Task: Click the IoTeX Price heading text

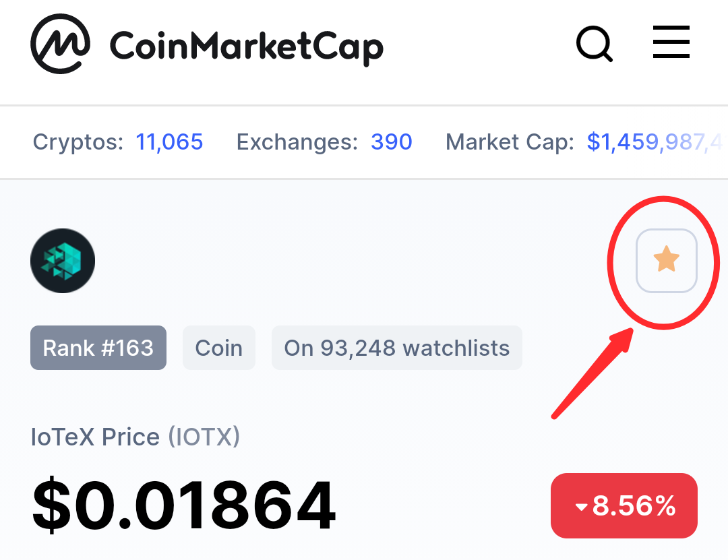Action: pyautogui.click(x=95, y=437)
